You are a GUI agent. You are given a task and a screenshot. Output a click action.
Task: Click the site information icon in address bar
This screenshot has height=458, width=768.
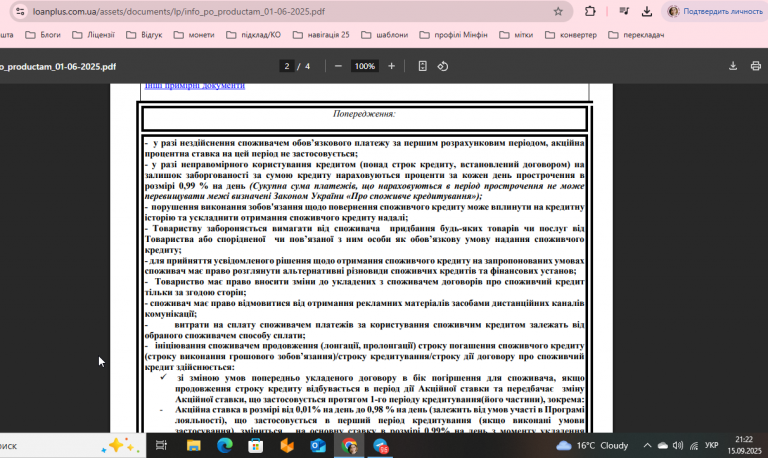(20, 11)
